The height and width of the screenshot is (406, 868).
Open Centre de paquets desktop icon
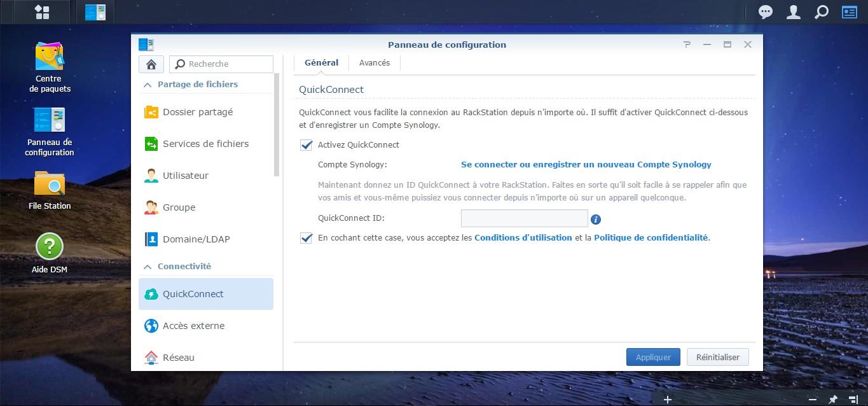pos(50,58)
